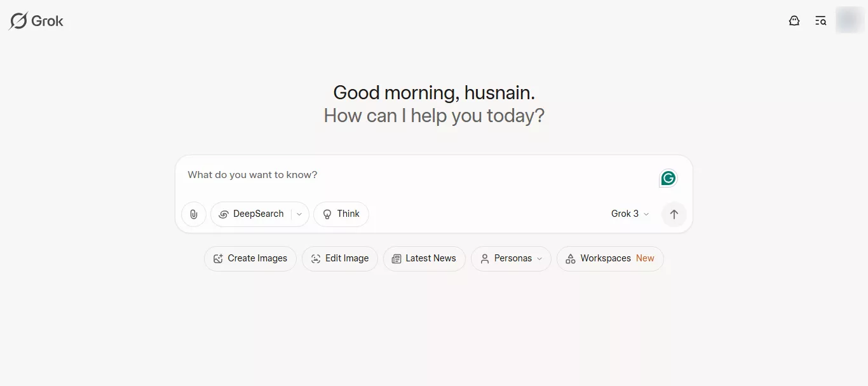Expand the Personas dropdown
The width and height of the screenshot is (868, 386).
click(511, 259)
